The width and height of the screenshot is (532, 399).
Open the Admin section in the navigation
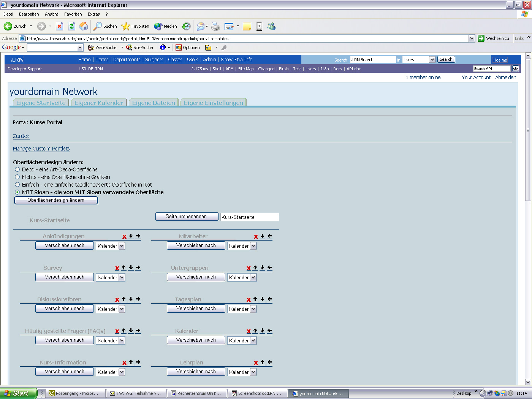click(209, 60)
